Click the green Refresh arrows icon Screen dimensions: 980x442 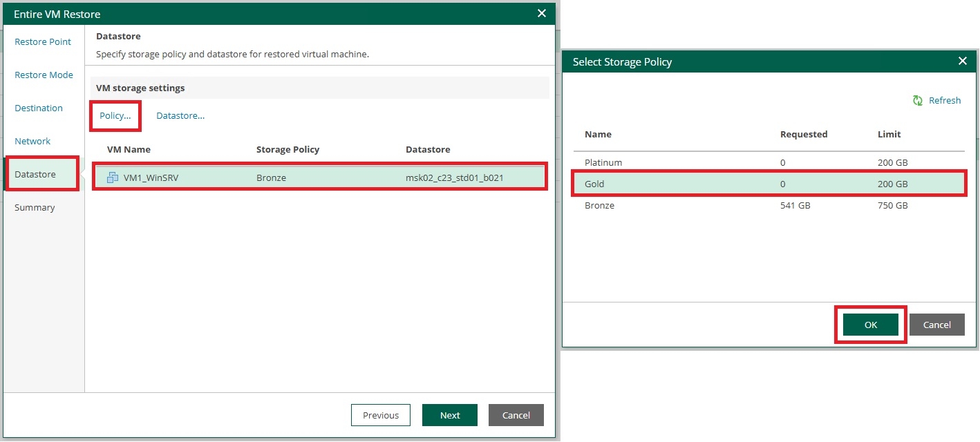click(x=918, y=101)
